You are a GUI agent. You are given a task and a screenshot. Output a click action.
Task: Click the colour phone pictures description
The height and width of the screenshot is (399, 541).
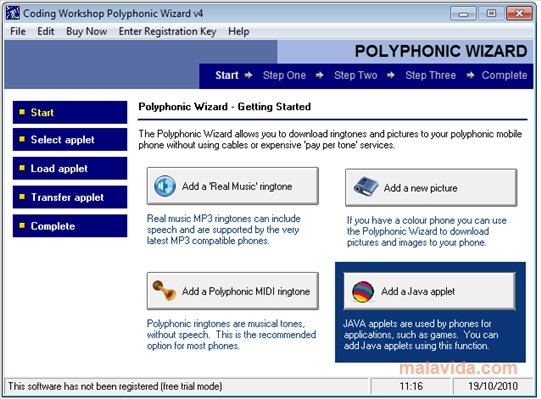click(x=426, y=231)
